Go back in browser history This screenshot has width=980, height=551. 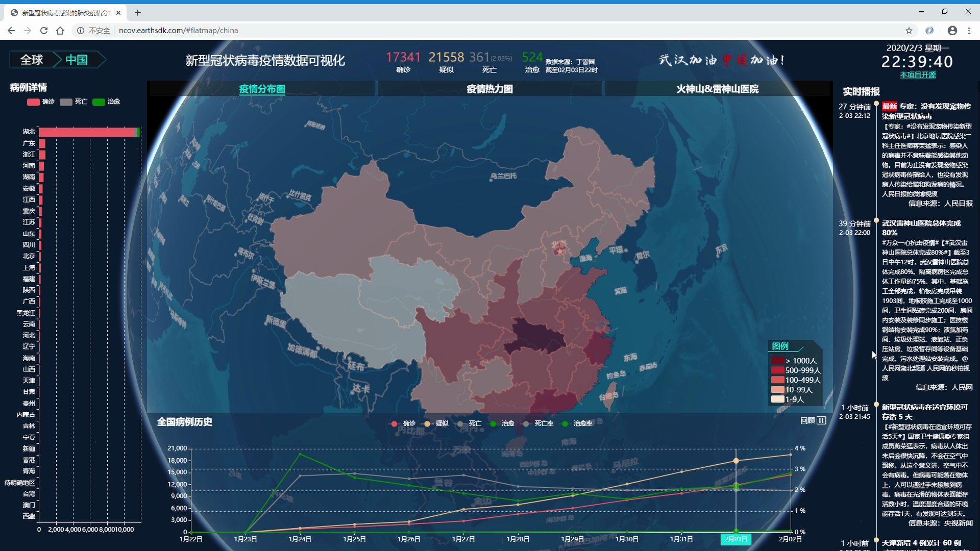point(11,31)
